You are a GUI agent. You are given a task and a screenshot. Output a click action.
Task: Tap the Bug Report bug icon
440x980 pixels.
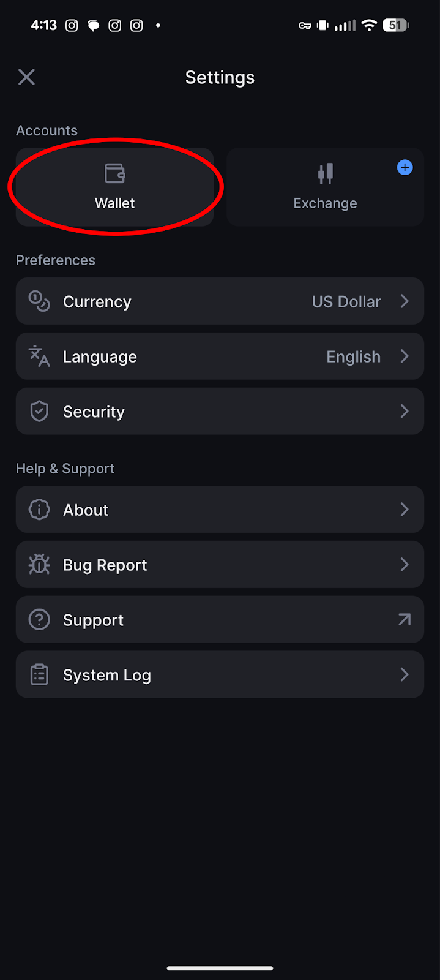pyautogui.click(x=39, y=565)
